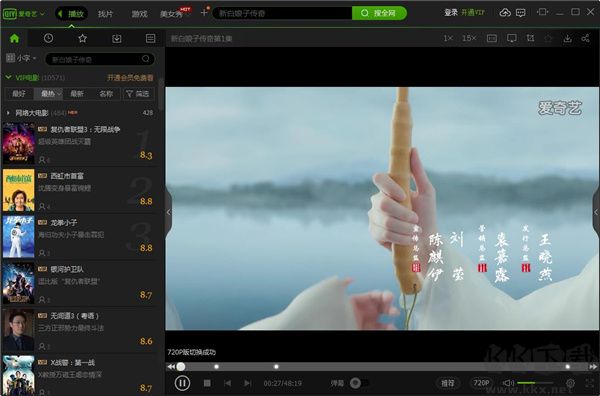Toggle the 弹幕 danmaku switch
This screenshot has height=396, width=600.
point(359,383)
